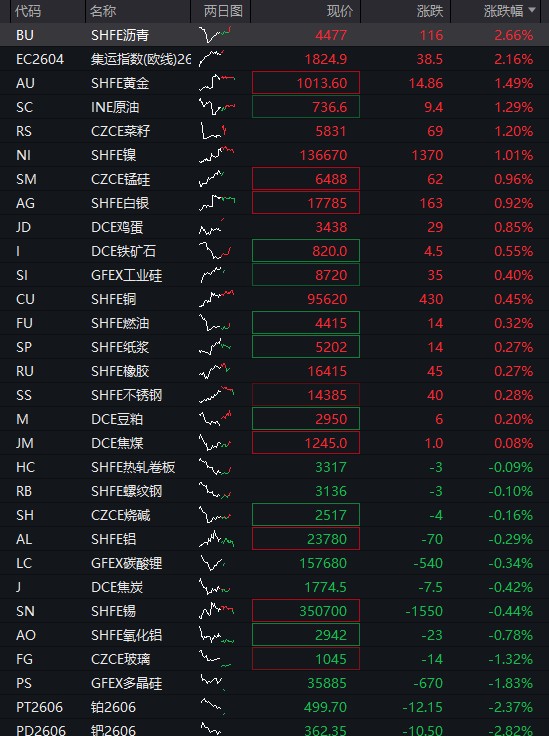Sort by the 现价 column header
The width and height of the screenshot is (549, 736).
pyautogui.click(x=340, y=11)
